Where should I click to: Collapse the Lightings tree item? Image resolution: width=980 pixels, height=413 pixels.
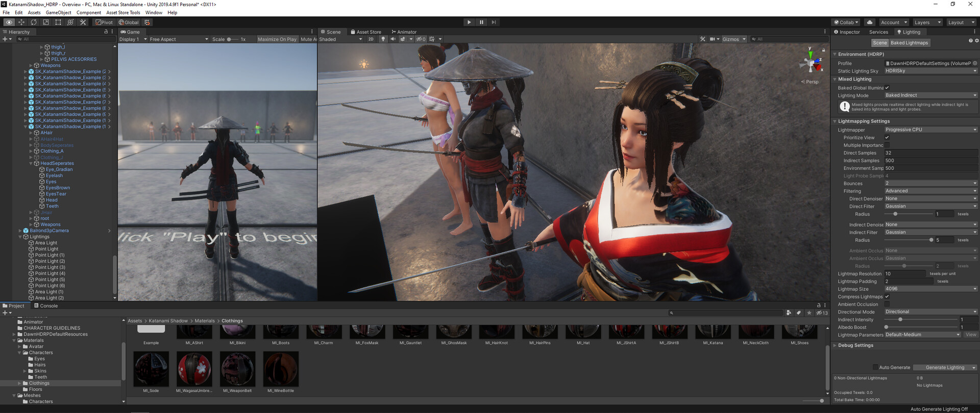(20, 237)
